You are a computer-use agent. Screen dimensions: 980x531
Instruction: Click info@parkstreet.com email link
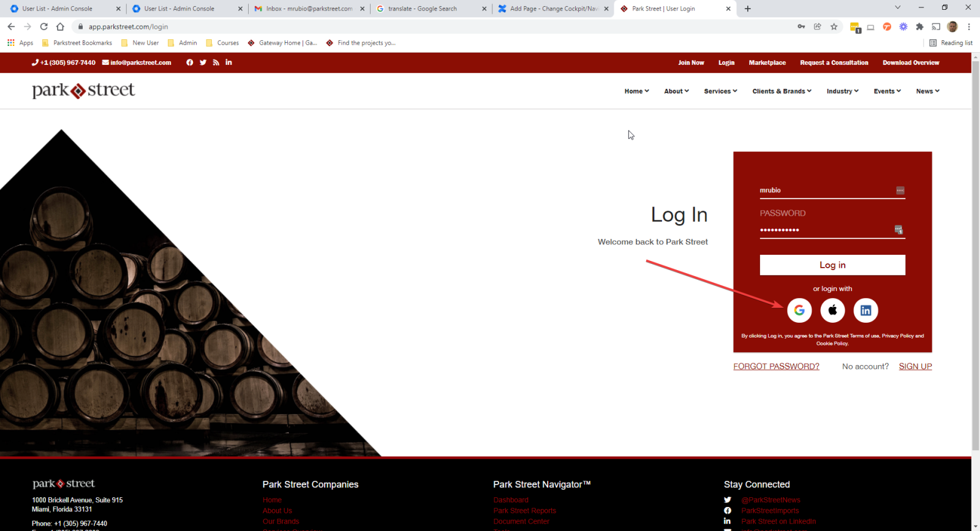tap(137, 62)
